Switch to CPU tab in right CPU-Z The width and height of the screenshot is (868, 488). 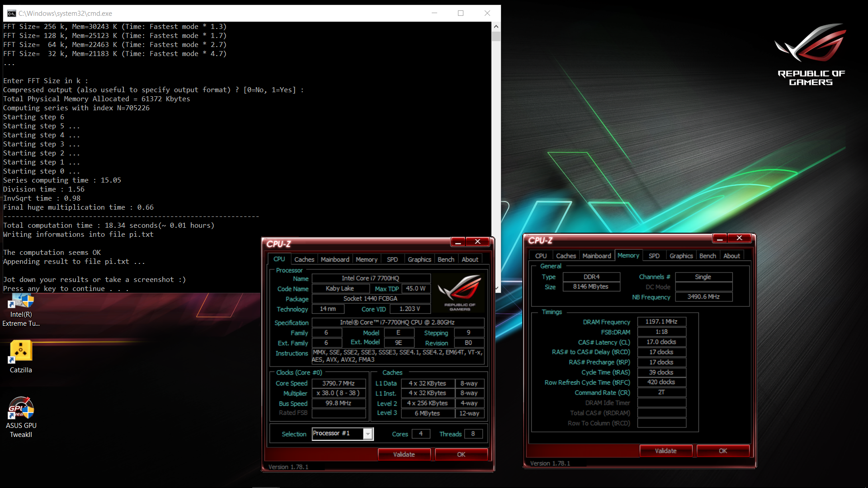pos(541,256)
